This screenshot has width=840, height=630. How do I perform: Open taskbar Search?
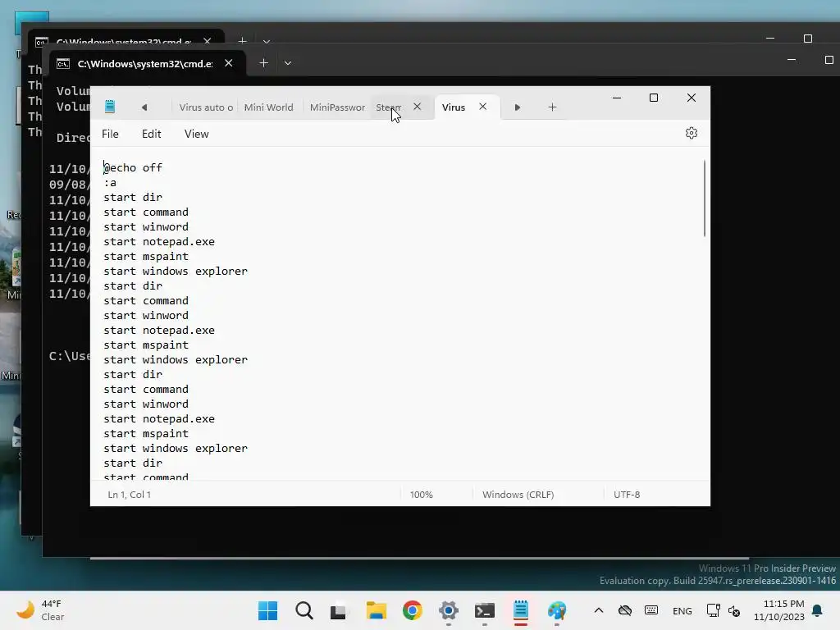click(x=304, y=610)
